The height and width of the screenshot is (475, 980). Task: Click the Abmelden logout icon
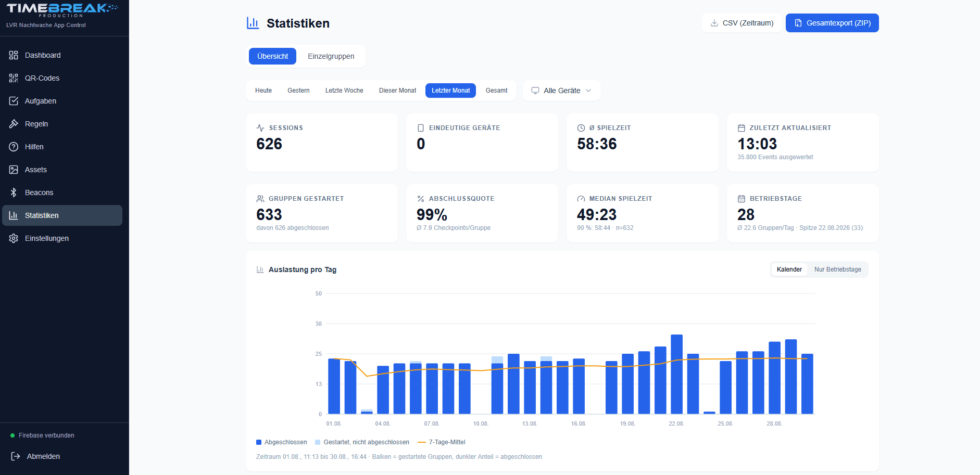(x=16, y=456)
